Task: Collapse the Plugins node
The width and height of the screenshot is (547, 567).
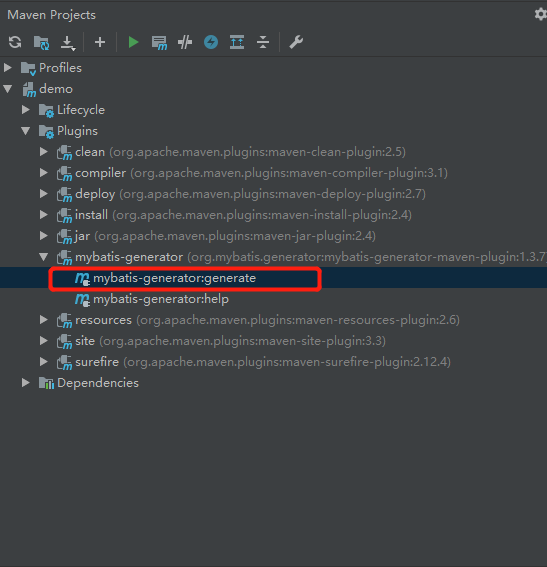Action: [26, 131]
